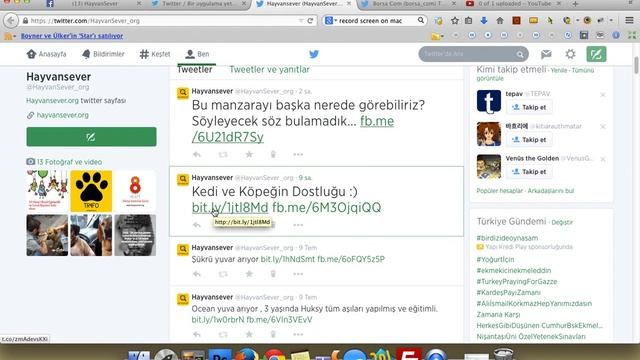
Task: Retweet the 'Bu manzarayı' tweet
Action: click(x=223, y=154)
